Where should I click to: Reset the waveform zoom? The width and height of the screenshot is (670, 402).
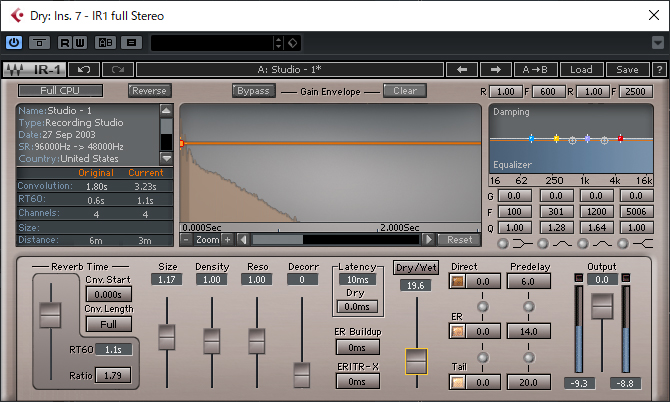tap(459, 240)
